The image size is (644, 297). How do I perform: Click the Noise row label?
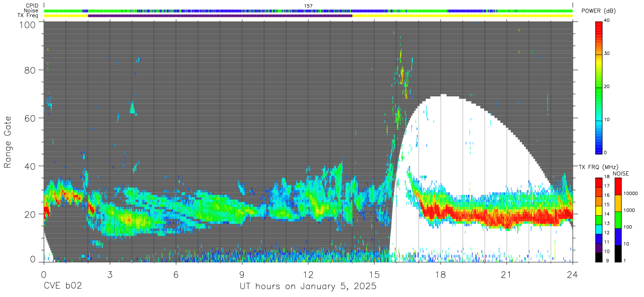click(x=31, y=10)
